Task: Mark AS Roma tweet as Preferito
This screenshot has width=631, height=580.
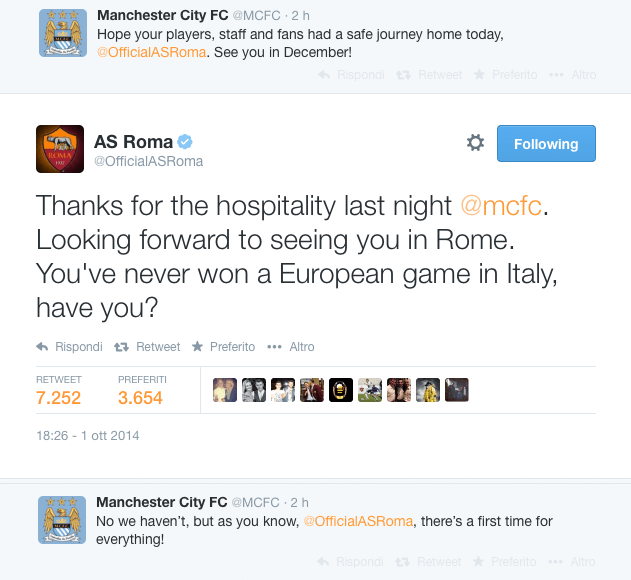Action: click(225, 347)
